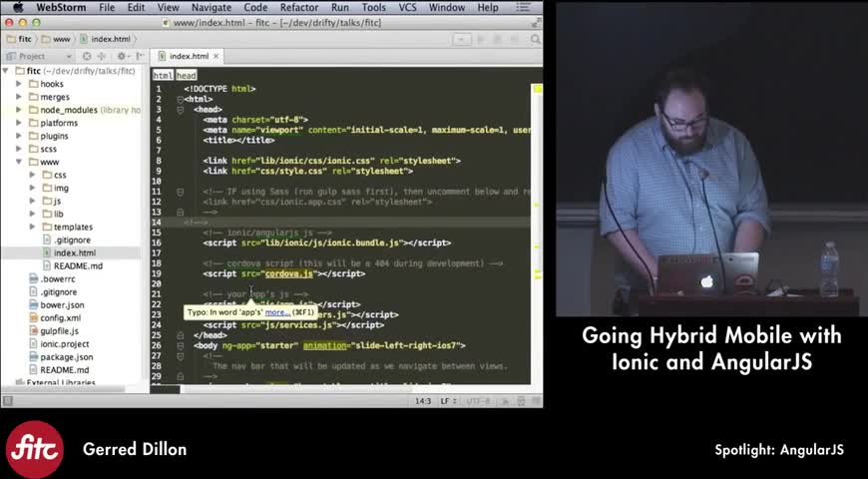Click the Search Everywhere magnifier icon
The image size is (868, 479).
point(535,39)
